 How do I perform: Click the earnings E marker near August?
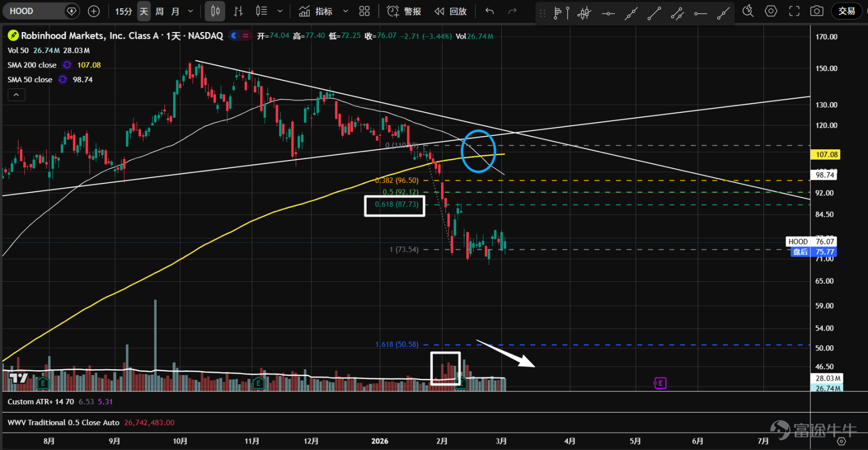[42, 384]
